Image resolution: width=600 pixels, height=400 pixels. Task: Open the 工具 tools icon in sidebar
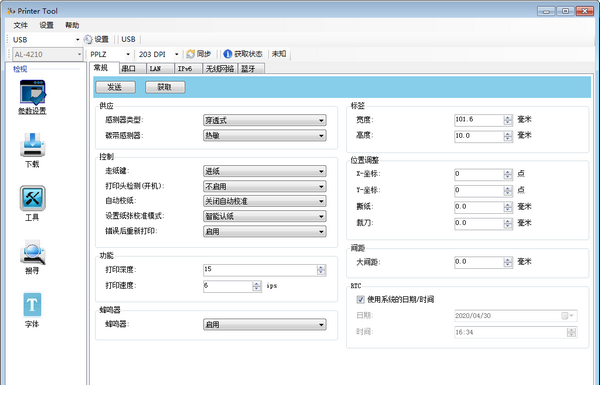[33, 198]
